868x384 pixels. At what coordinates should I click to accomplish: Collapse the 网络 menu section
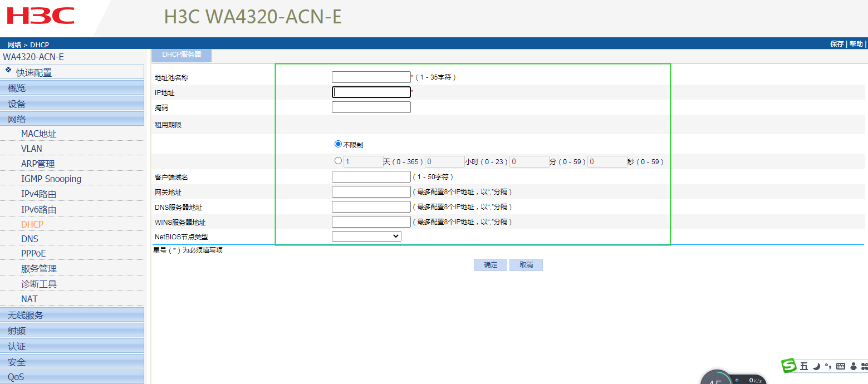(x=72, y=119)
